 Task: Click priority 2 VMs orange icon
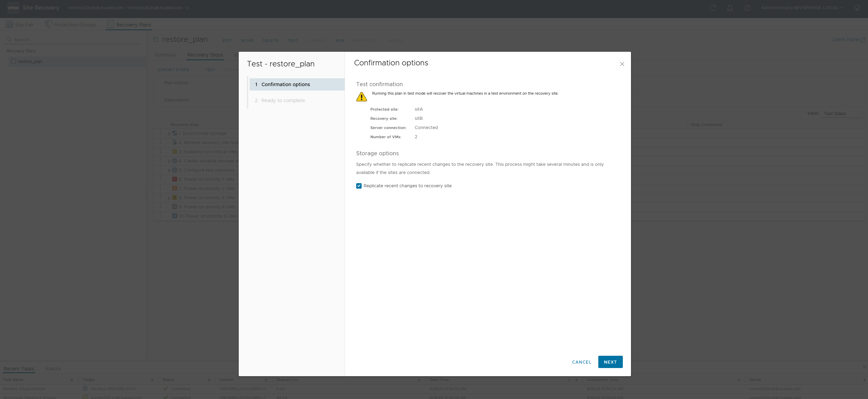[x=175, y=188]
